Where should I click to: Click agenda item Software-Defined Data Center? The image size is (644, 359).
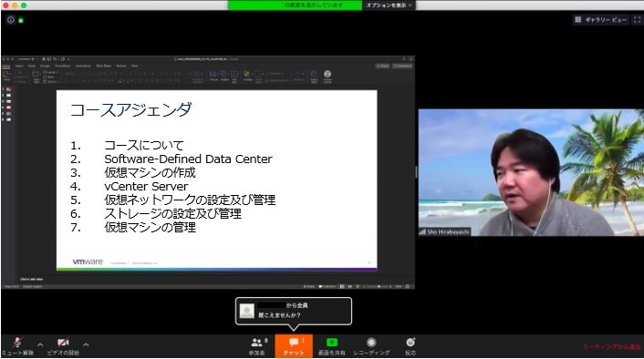point(188,159)
